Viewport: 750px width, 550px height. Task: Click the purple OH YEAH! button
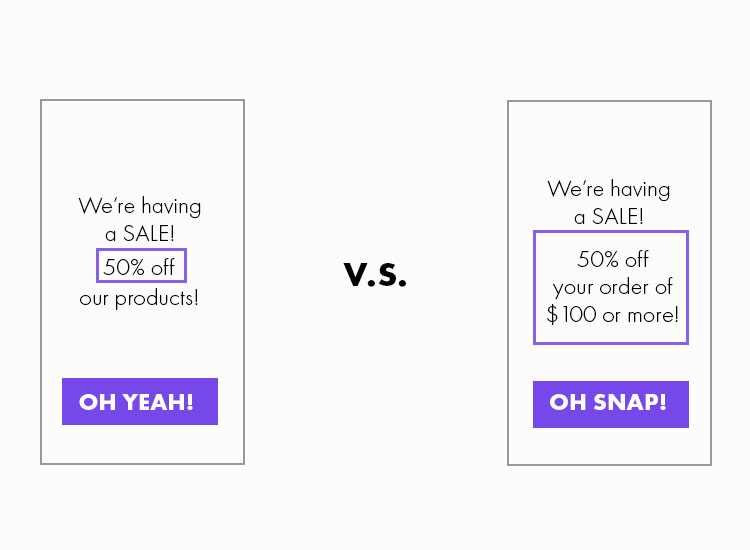point(140,401)
